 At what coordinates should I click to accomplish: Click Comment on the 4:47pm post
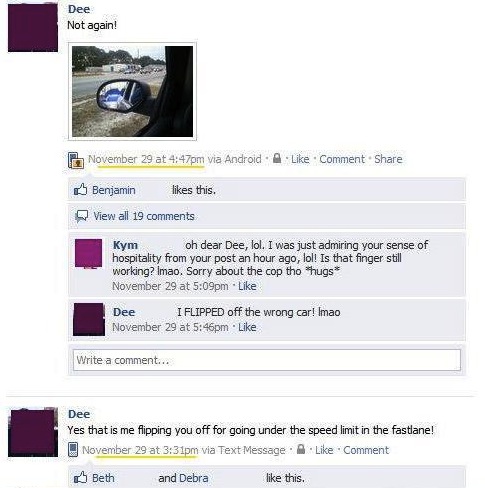click(x=342, y=159)
